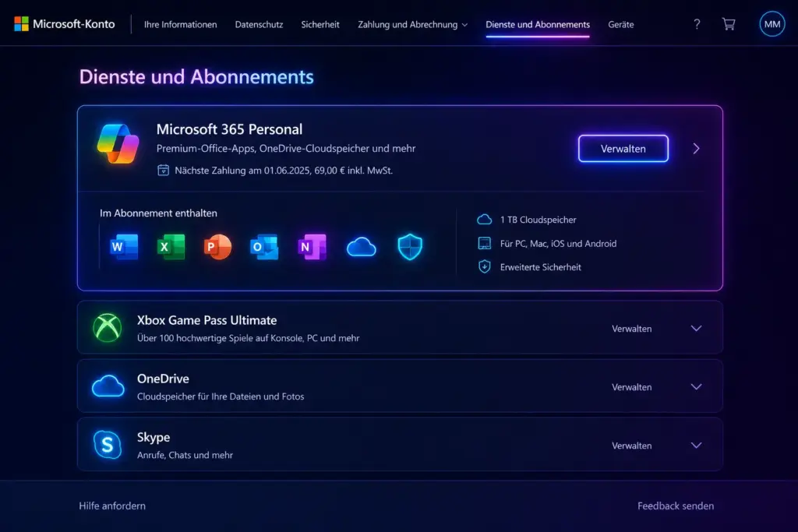This screenshot has width=798, height=532.
Task: Go to Ihre Informationen tab
Action: pyautogui.click(x=180, y=24)
